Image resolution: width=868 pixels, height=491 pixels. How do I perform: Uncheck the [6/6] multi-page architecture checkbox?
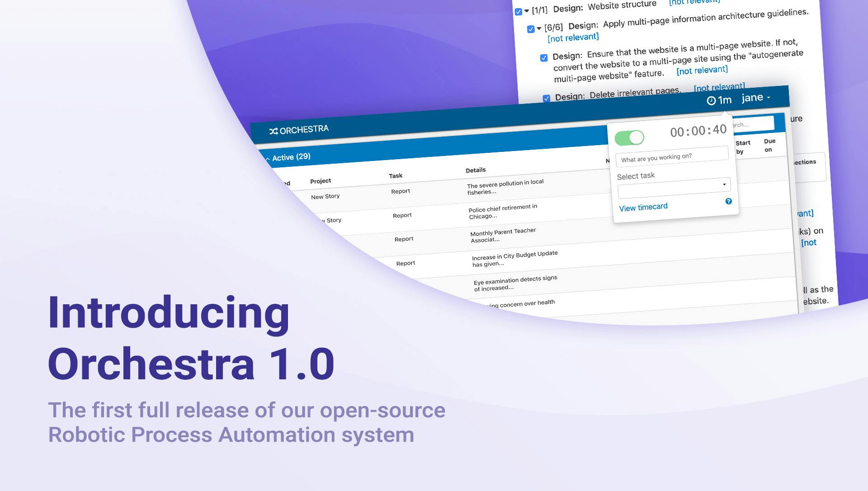coord(531,29)
